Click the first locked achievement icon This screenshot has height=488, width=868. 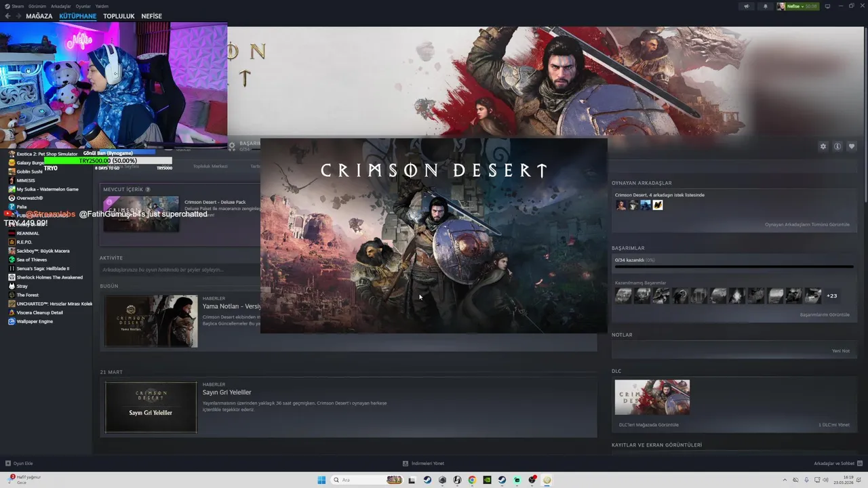(x=623, y=296)
